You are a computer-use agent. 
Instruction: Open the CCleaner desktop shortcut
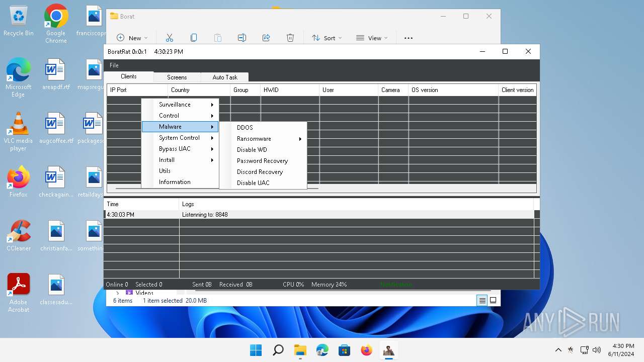tap(19, 236)
